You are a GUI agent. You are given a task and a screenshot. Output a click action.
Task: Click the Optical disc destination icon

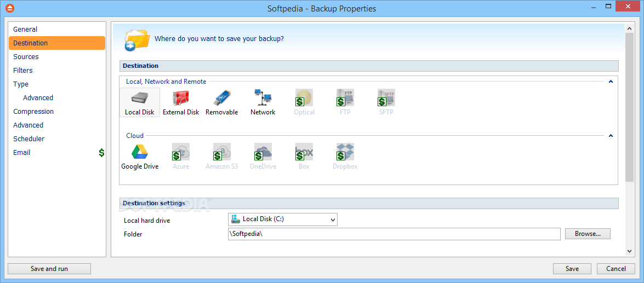(304, 102)
